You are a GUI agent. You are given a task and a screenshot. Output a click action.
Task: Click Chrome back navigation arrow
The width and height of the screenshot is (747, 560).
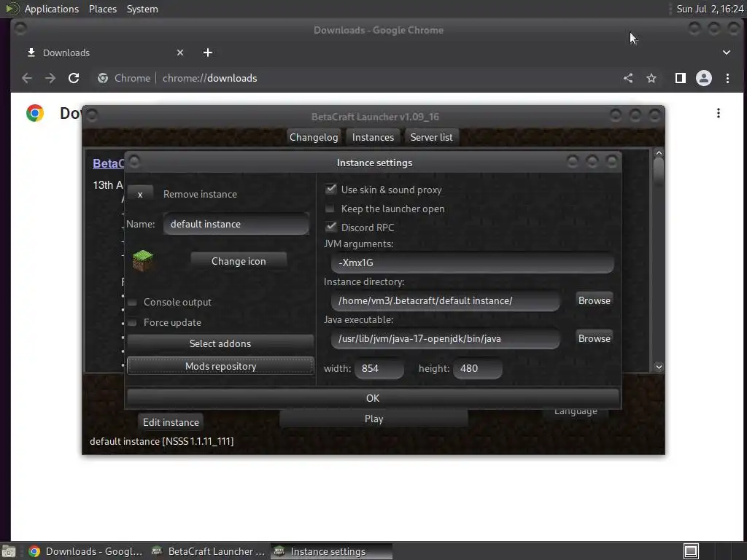[x=27, y=78]
